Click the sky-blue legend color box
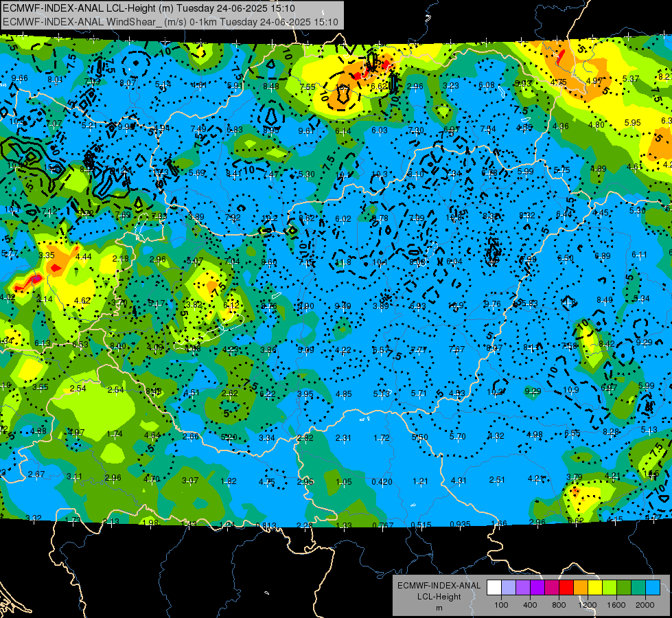The width and height of the screenshot is (672, 618). [653, 588]
